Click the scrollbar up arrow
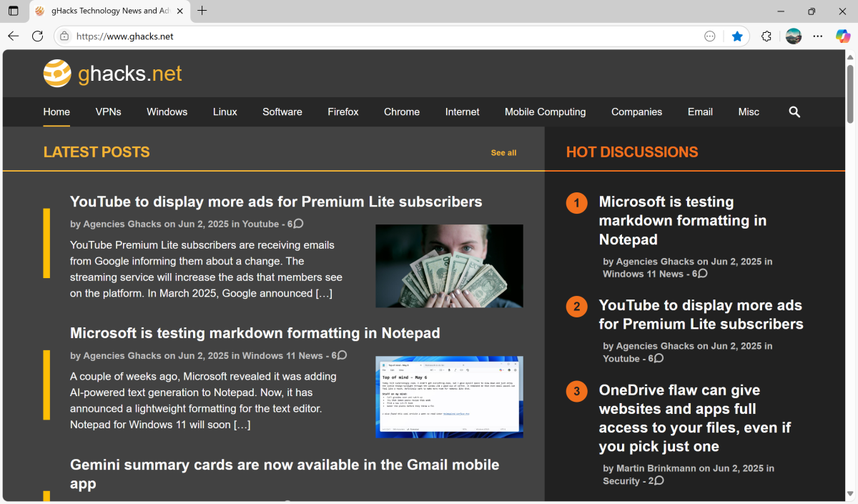858x504 pixels. coord(851,56)
